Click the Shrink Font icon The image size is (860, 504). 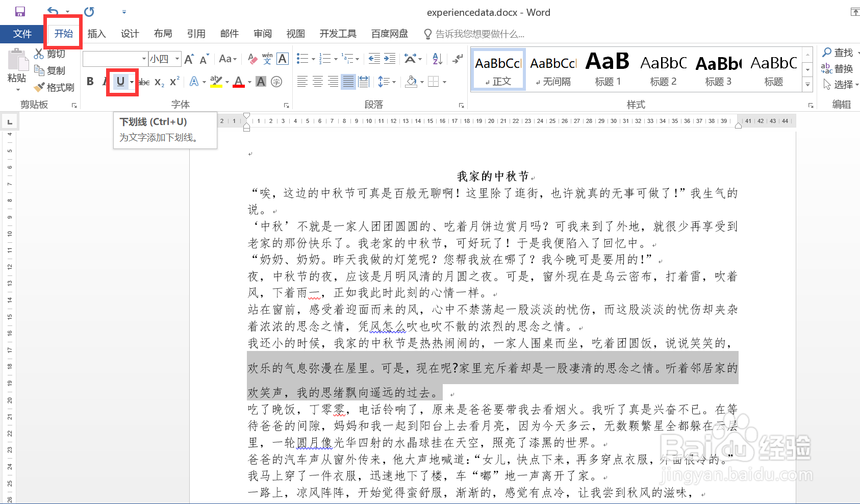tap(204, 59)
